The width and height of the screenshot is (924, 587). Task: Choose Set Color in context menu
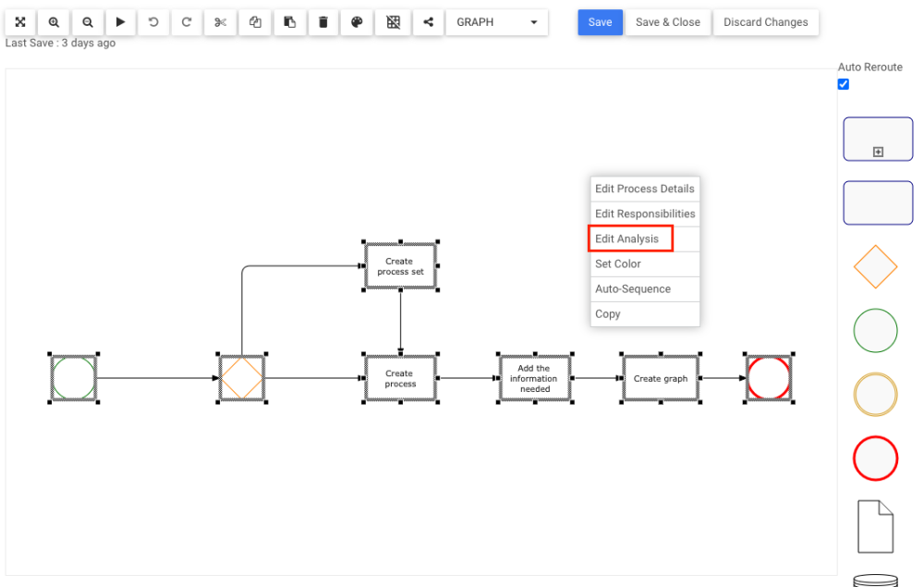618,263
